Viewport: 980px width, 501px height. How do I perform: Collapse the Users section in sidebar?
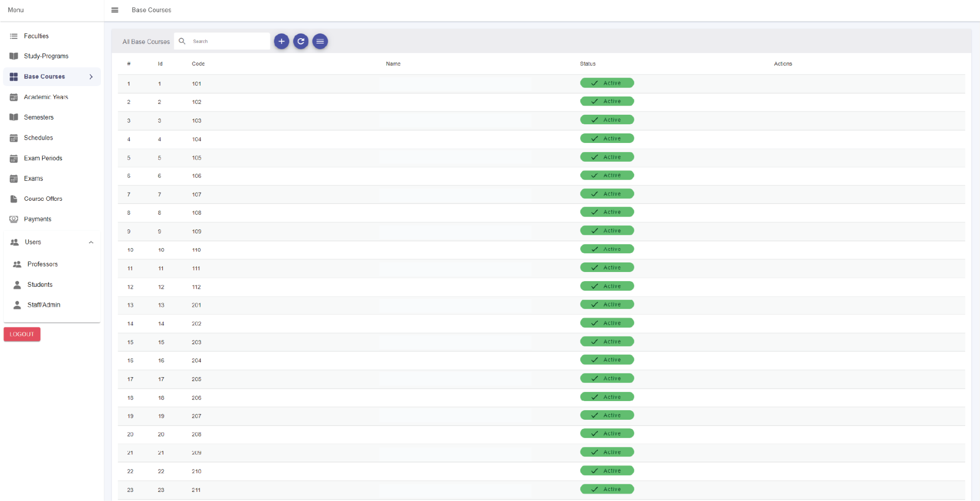coord(91,242)
